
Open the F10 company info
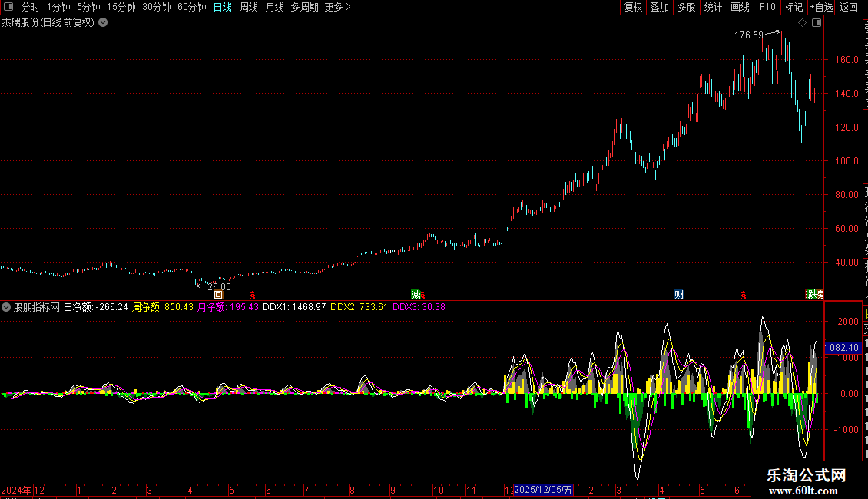[x=767, y=7]
